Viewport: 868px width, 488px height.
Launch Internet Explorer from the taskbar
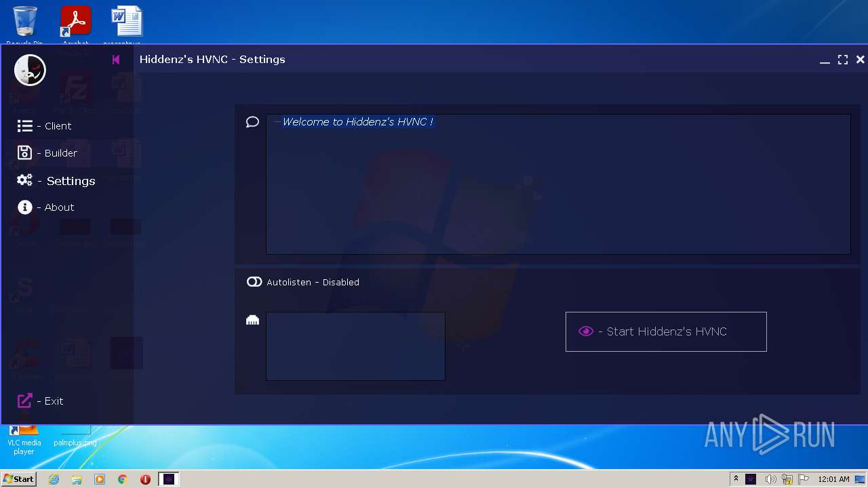coord(54,479)
